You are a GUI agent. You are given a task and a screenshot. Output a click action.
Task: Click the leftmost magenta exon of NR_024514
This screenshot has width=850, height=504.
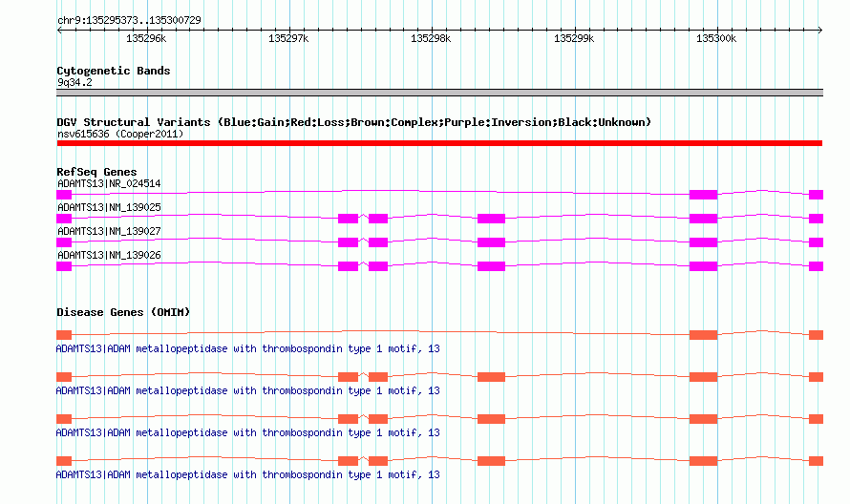pyautogui.click(x=64, y=195)
